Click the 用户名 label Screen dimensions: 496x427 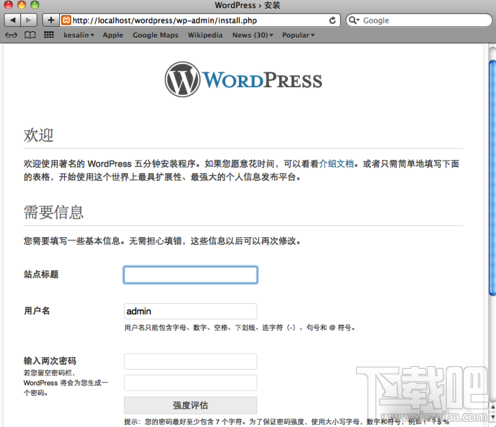pyautogui.click(x=37, y=311)
